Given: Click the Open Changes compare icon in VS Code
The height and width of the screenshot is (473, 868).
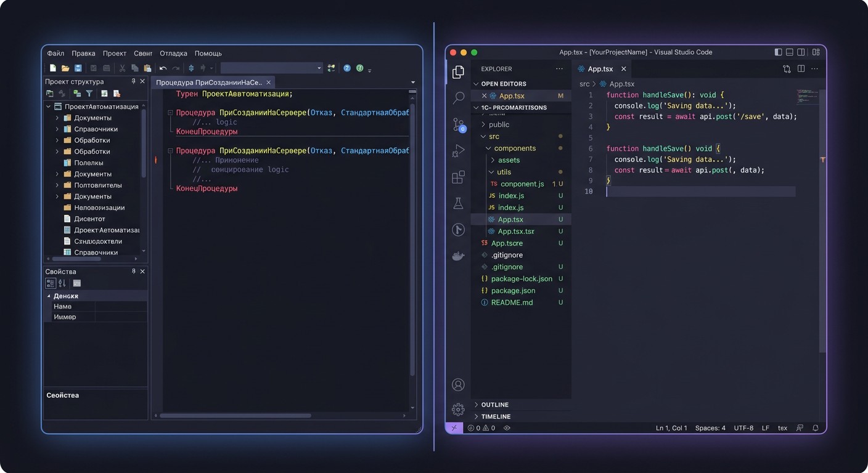Looking at the screenshot, I should (x=787, y=69).
